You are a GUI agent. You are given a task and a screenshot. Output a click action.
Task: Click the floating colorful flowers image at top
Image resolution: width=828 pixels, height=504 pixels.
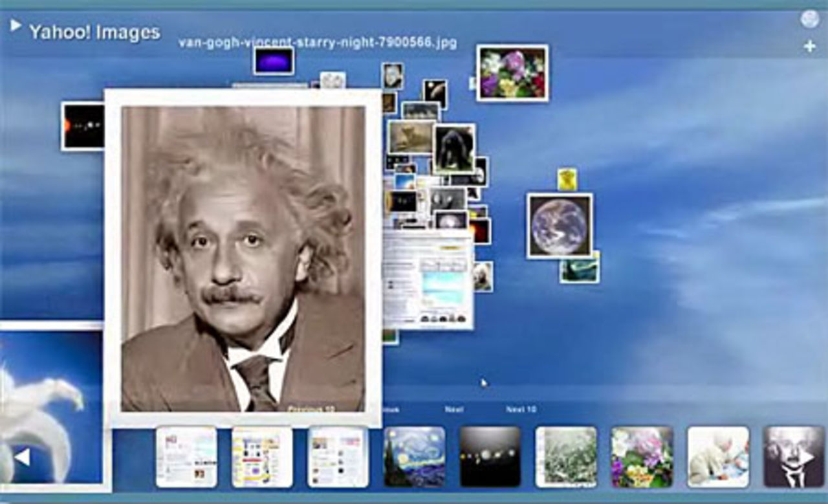point(512,72)
